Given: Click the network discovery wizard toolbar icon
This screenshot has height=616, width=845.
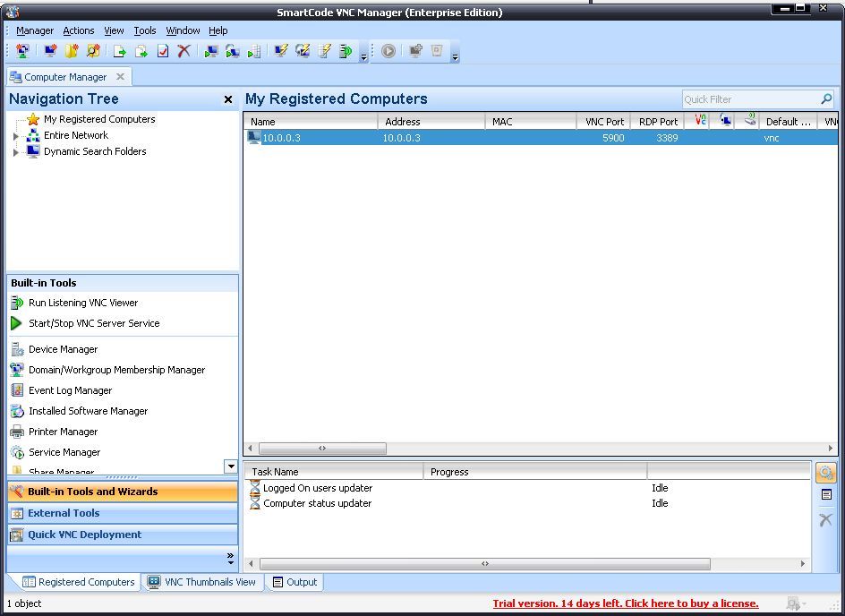Looking at the screenshot, I should click(x=22, y=51).
